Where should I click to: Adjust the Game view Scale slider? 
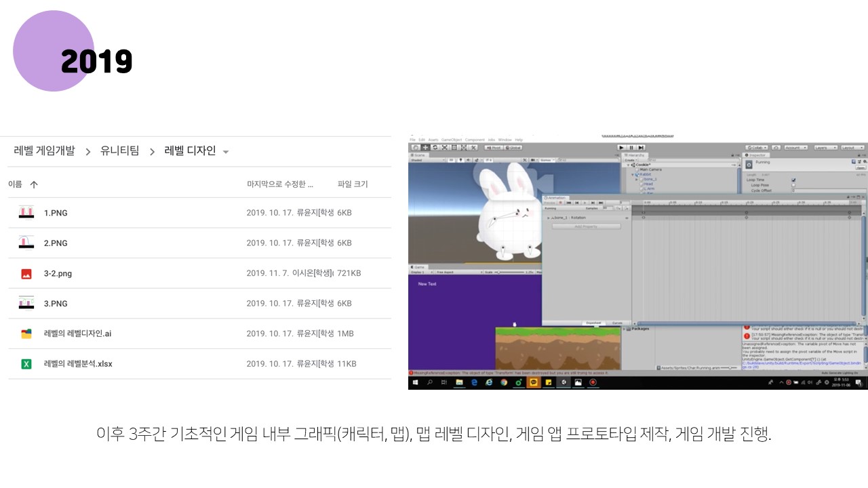(x=509, y=272)
